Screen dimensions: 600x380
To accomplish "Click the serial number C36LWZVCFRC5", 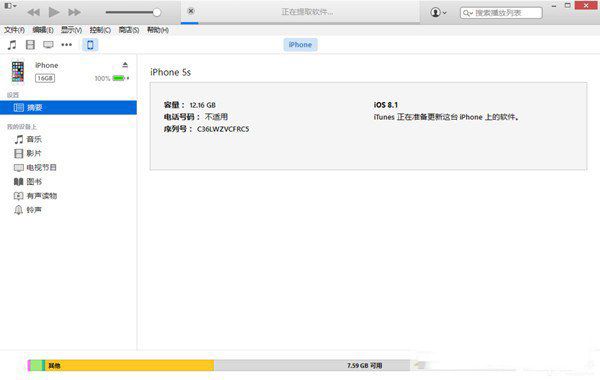I will (x=223, y=129).
